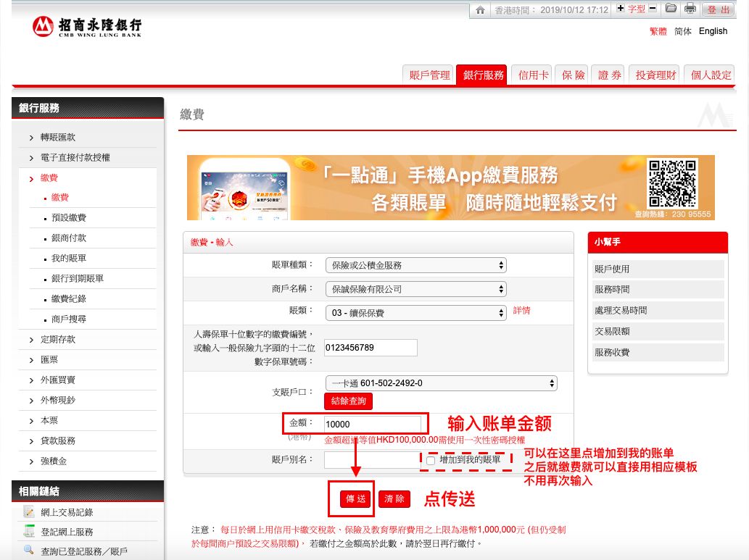Open 預設繳費 in sidebar
The image size is (749, 560).
69,218
